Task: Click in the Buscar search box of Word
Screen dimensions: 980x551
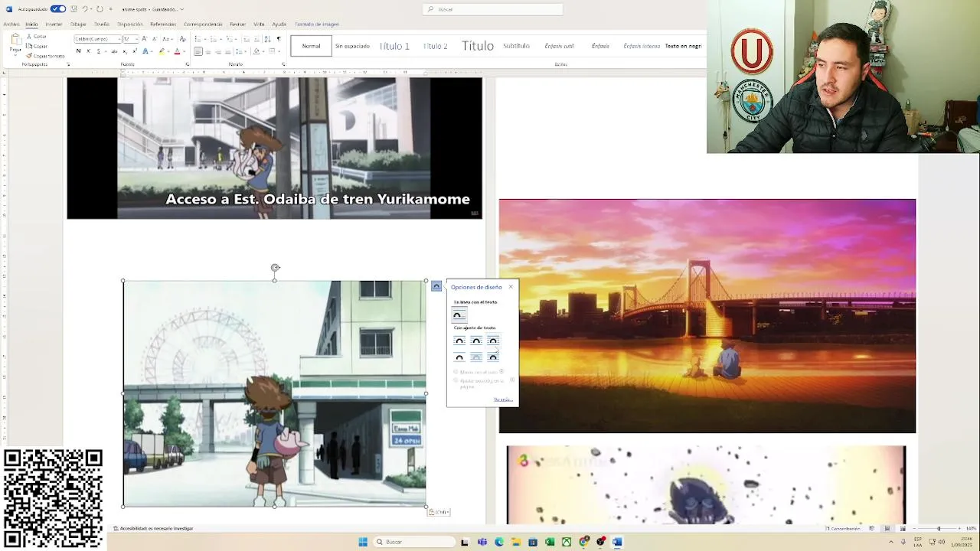Action: [492, 9]
